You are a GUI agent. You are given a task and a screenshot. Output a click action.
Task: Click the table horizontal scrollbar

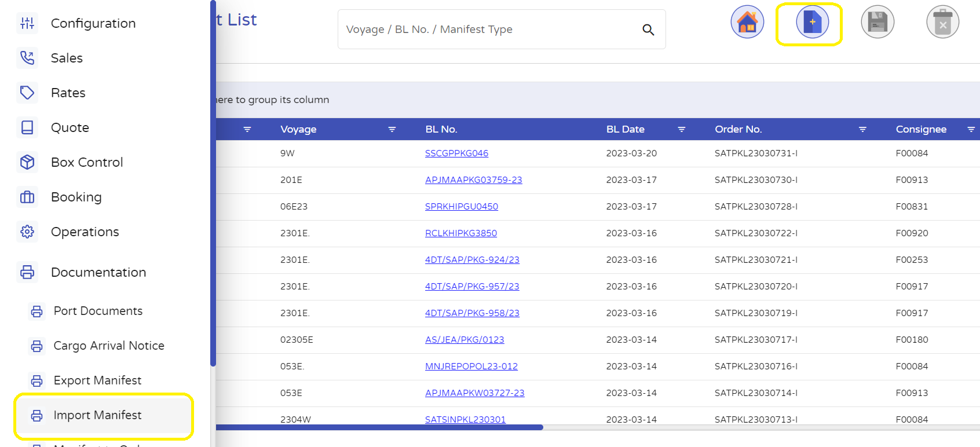[379, 427]
